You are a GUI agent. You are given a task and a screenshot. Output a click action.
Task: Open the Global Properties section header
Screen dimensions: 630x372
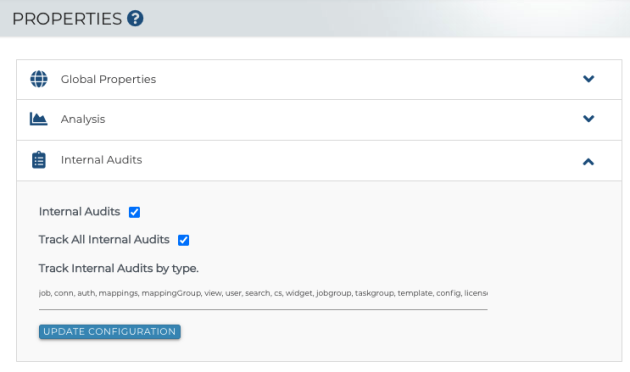pos(319,80)
